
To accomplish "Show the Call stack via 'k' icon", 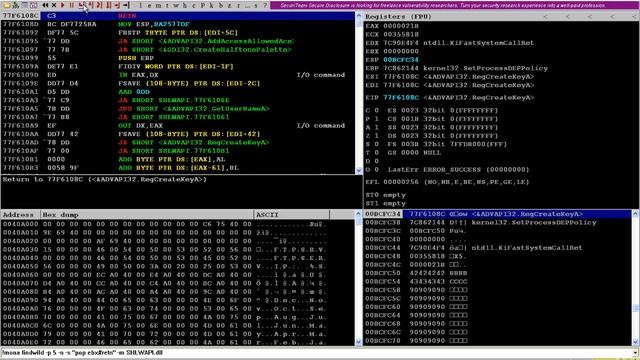I will (211, 5).
